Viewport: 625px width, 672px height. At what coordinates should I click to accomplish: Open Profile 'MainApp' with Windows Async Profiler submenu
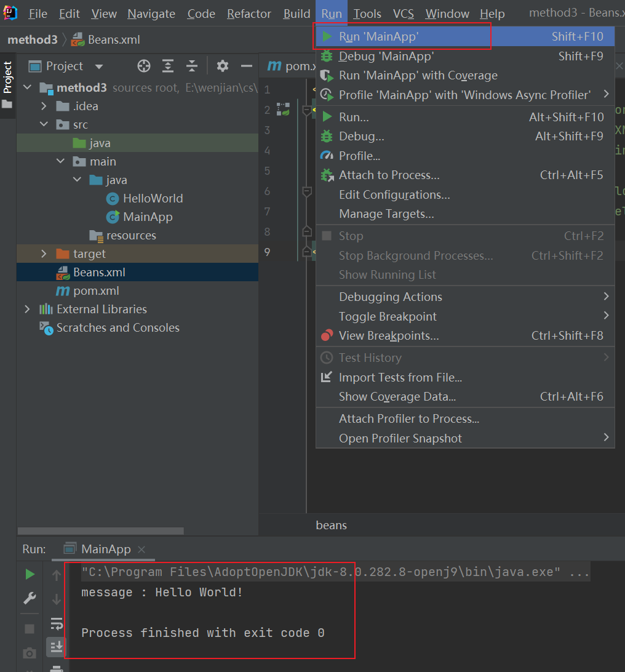coord(465,95)
